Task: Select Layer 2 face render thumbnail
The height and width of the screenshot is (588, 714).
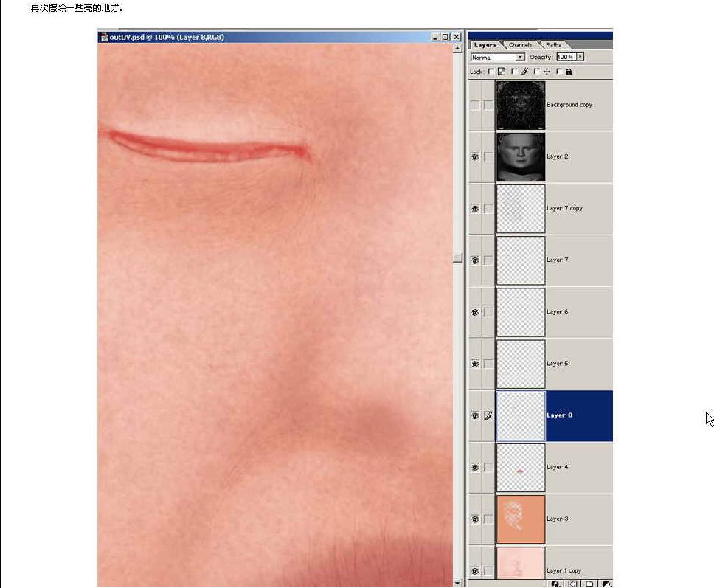Action: click(x=521, y=157)
